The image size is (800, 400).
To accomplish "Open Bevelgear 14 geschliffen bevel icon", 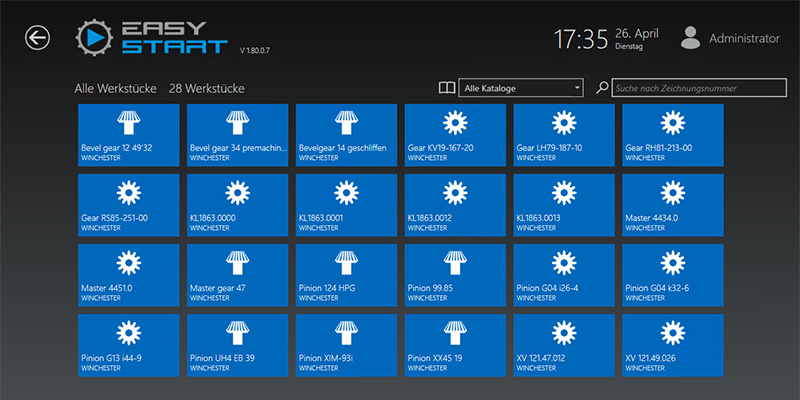I will pos(346,122).
